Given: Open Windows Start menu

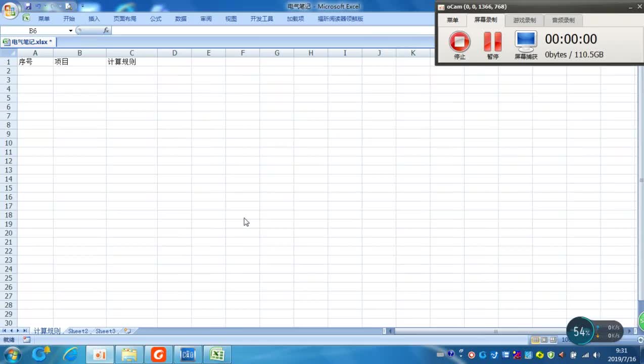Looking at the screenshot, I should [12, 355].
